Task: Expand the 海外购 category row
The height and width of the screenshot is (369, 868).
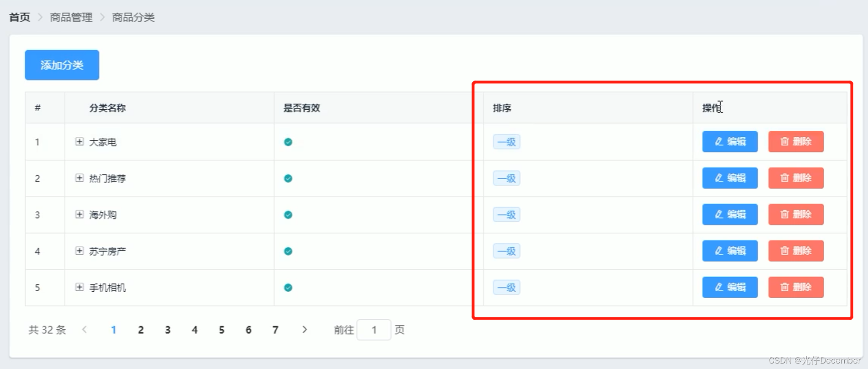Action: click(x=80, y=214)
